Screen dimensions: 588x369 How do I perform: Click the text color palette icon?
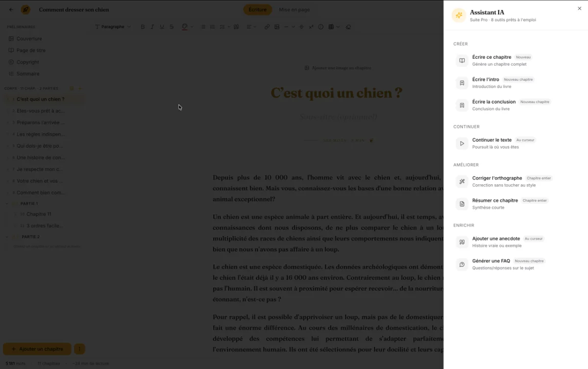coord(185,27)
